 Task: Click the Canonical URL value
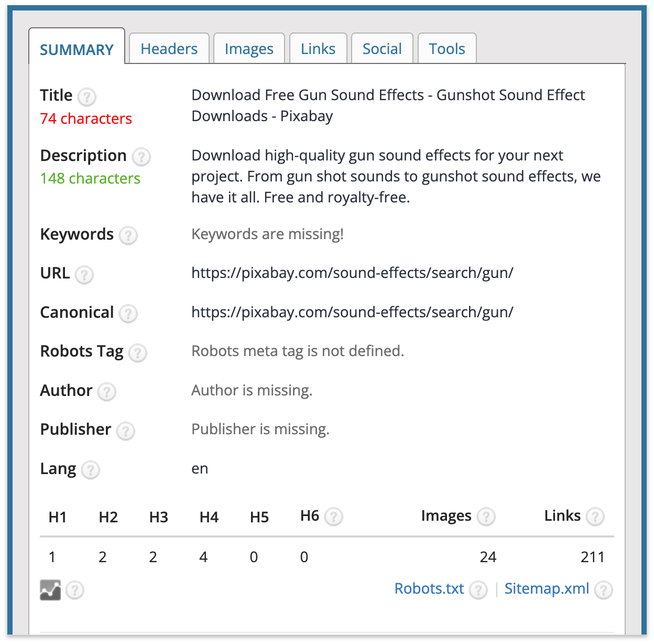pos(352,312)
